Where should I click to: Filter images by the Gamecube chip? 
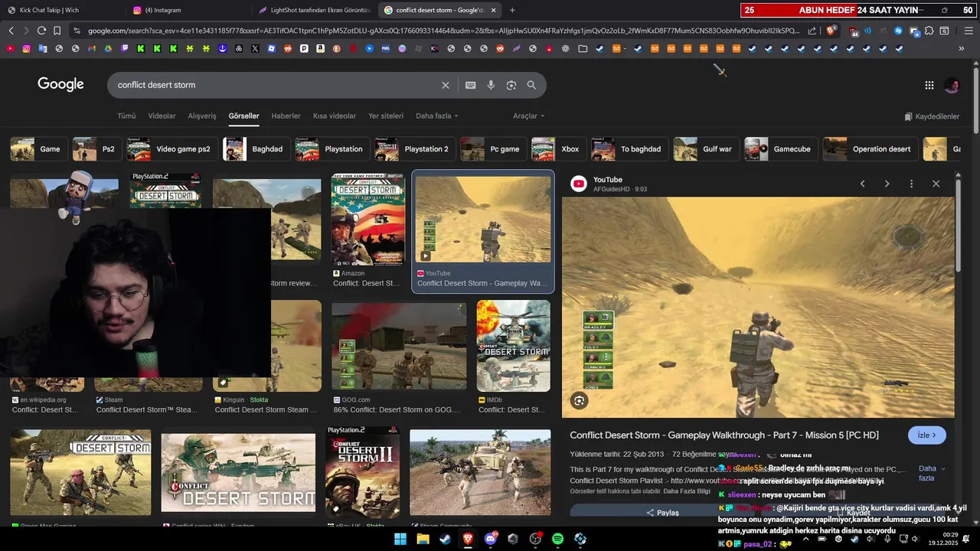pos(781,149)
